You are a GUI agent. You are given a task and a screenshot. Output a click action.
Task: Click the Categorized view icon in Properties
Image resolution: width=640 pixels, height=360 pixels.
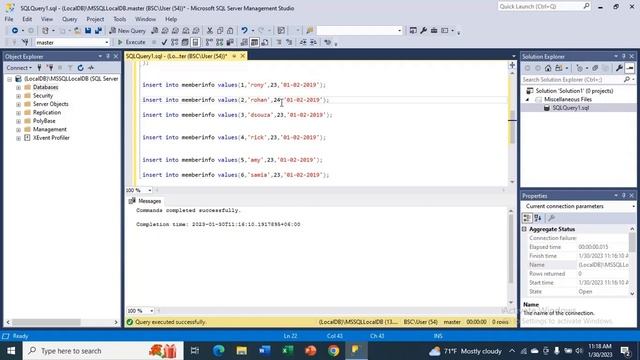(527, 218)
